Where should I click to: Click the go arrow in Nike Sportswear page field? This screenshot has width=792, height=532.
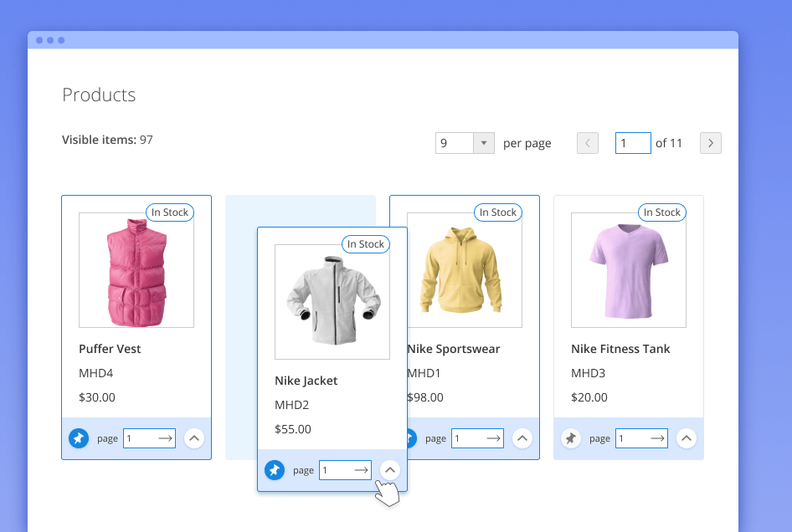point(493,437)
